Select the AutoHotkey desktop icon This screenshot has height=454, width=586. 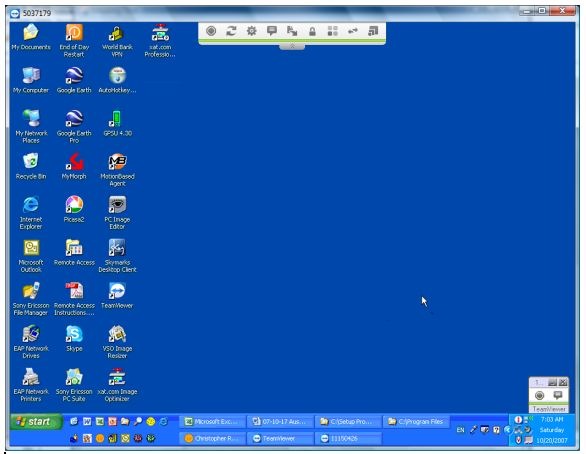(117, 80)
